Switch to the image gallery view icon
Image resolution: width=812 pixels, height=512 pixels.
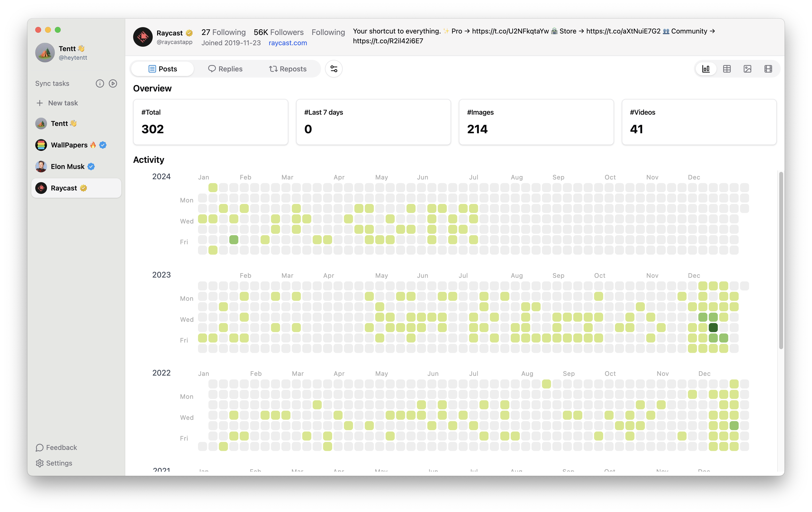click(x=747, y=69)
